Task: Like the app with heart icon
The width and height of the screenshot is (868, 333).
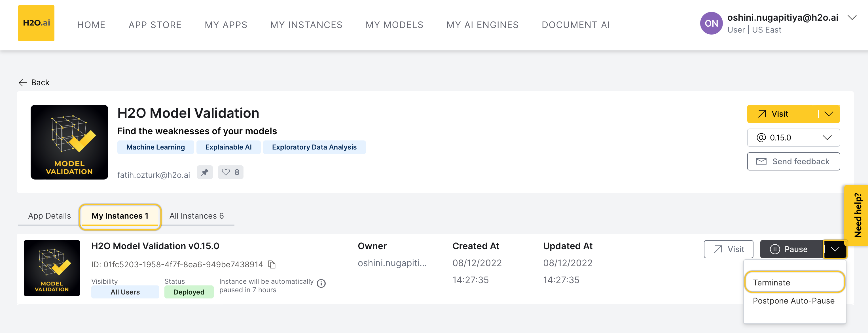Action: (230, 172)
